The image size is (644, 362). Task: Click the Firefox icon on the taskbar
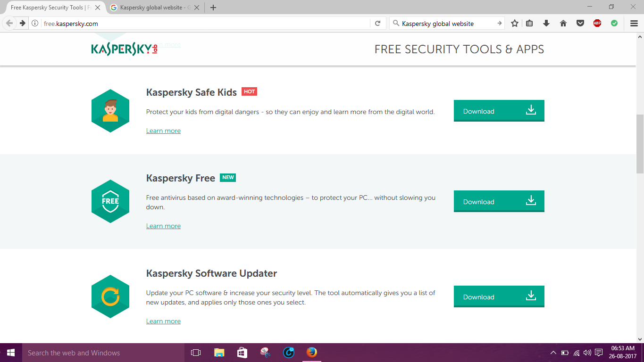(x=311, y=353)
